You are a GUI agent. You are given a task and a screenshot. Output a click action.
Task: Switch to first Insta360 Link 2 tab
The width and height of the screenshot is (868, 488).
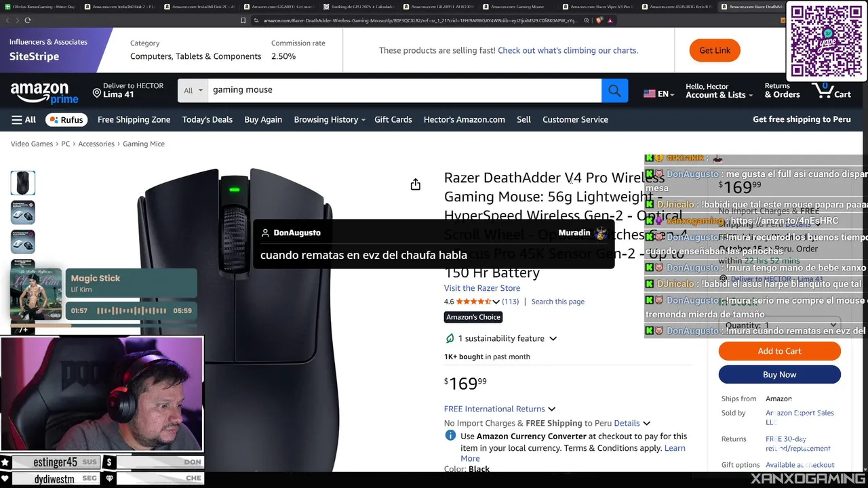click(x=121, y=7)
